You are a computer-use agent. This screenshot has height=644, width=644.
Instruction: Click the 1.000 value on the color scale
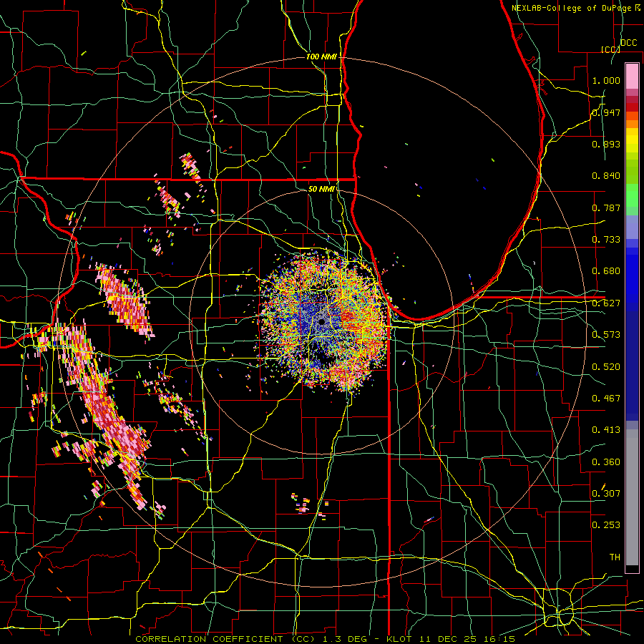606,80
